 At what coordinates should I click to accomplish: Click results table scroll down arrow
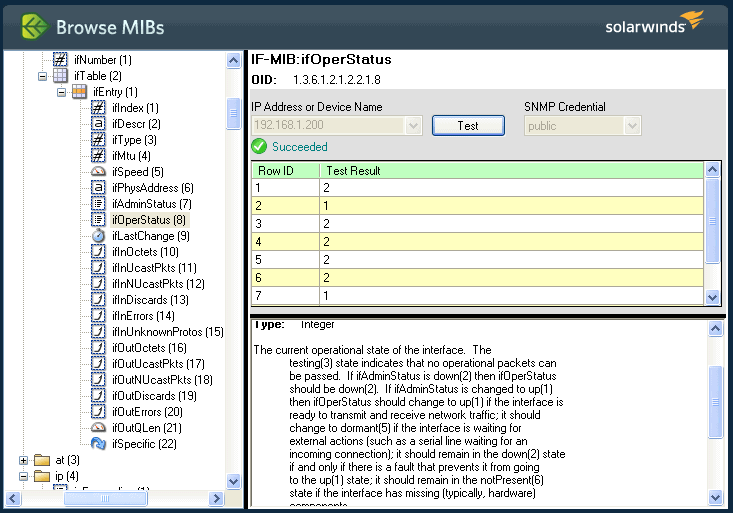coord(712,297)
